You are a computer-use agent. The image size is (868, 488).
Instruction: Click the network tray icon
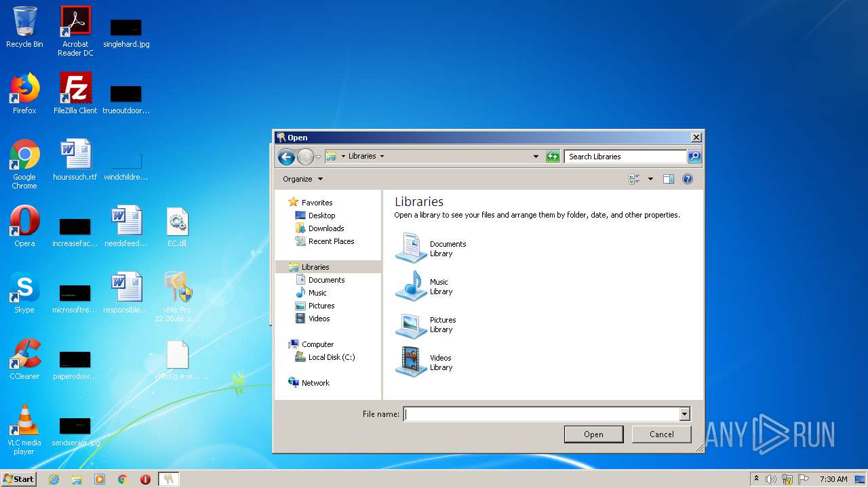click(x=787, y=479)
